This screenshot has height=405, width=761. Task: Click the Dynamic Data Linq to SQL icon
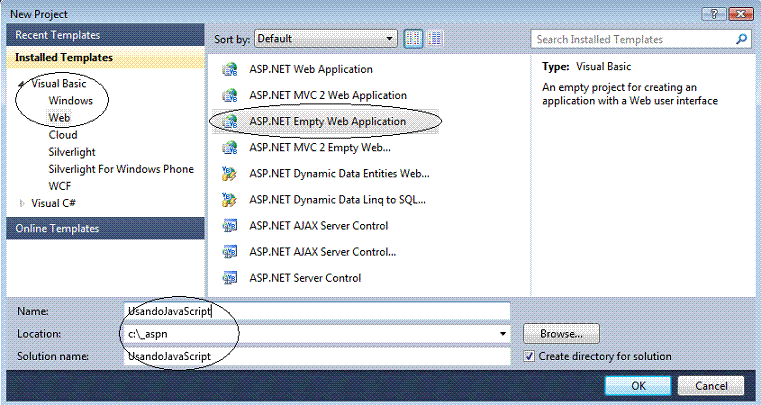tap(229, 200)
